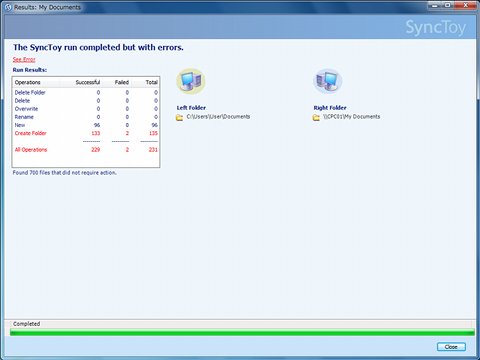Close the window with the X button

click(465, 5)
